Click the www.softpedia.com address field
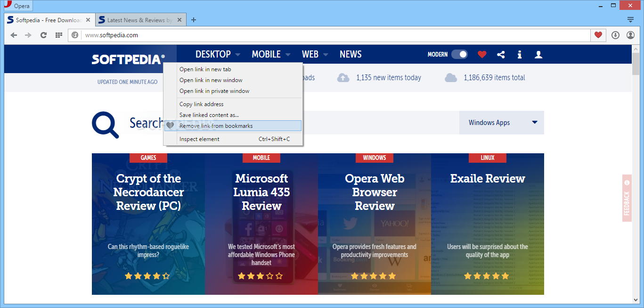The height and width of the screenshot is (308, 644). click(336, 35)
